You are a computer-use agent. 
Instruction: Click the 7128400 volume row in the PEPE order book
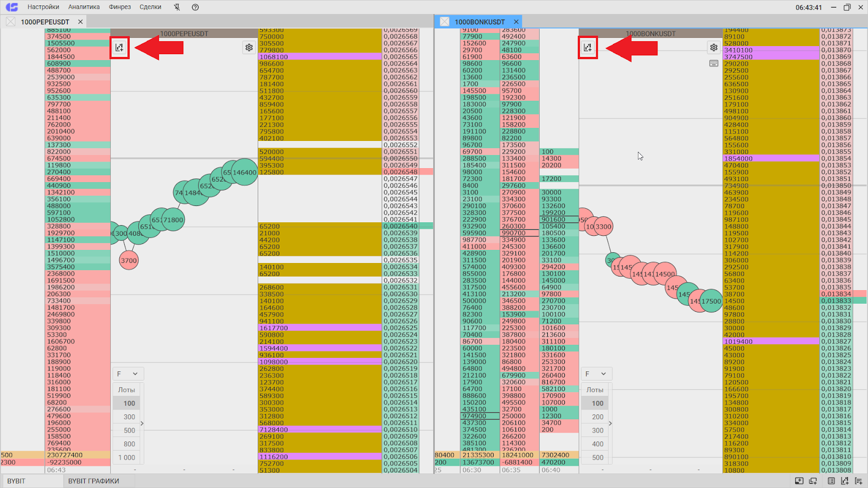(x=320, y=429)
